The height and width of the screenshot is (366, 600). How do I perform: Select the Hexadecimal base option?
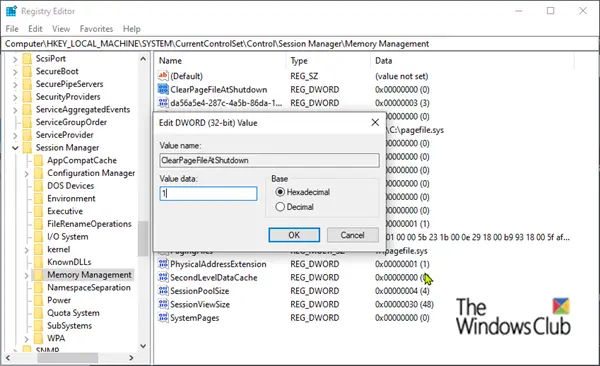280,192
